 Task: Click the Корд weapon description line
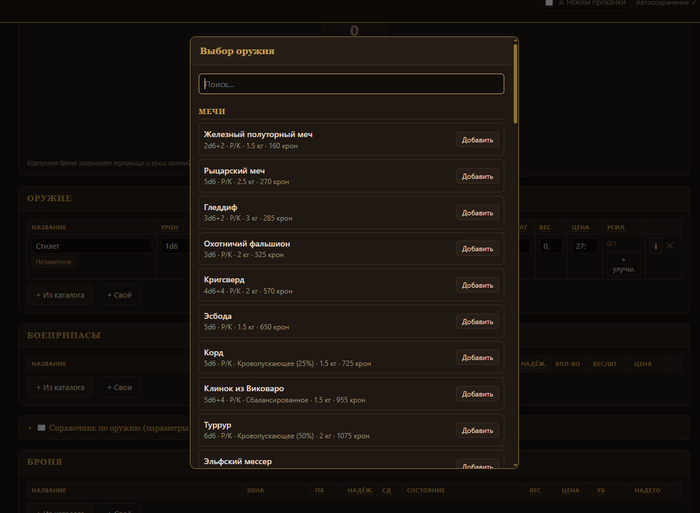pyautogui.click(x=288, y=363)
